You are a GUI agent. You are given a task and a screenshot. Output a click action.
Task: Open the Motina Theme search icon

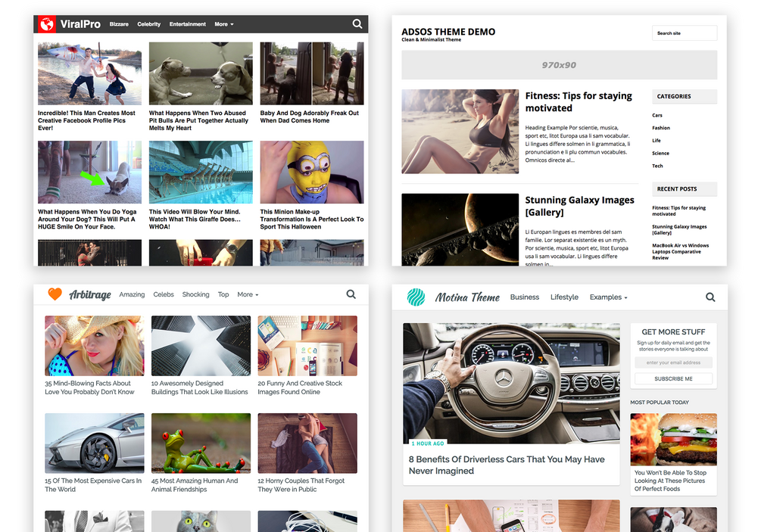pos(710,297)
